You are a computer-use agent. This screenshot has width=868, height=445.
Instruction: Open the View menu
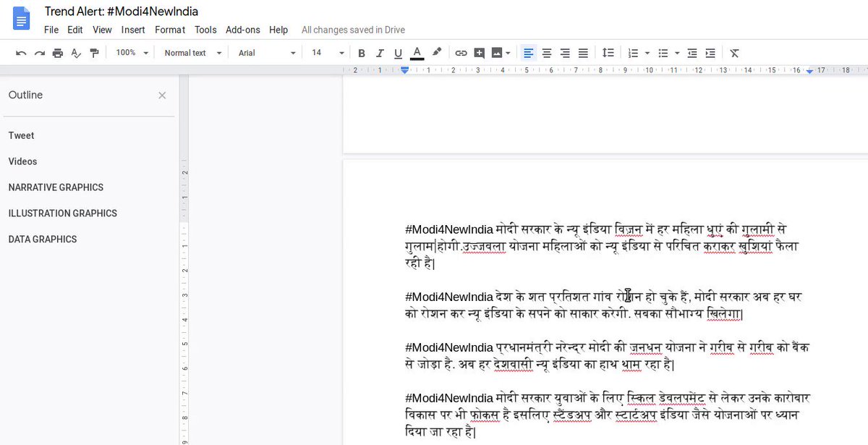102,30
